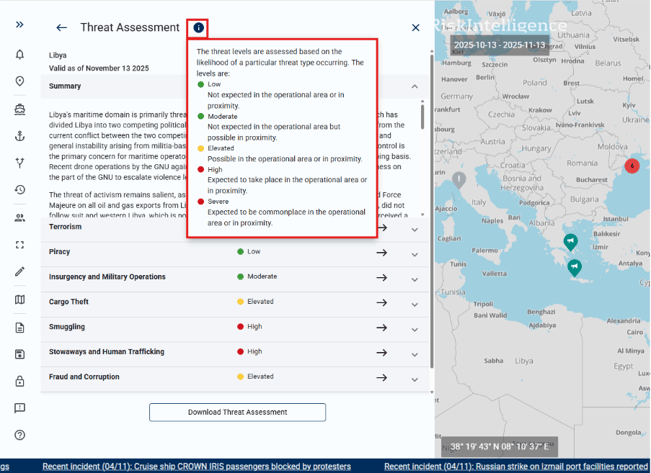
Task: Open the notifications bell in sidebar
Action: pos(20,55)
